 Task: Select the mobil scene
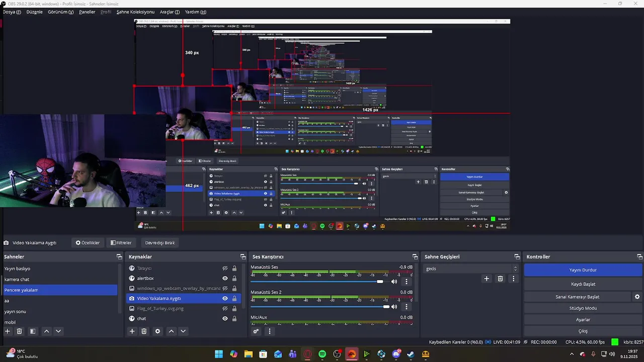(59, 322)
